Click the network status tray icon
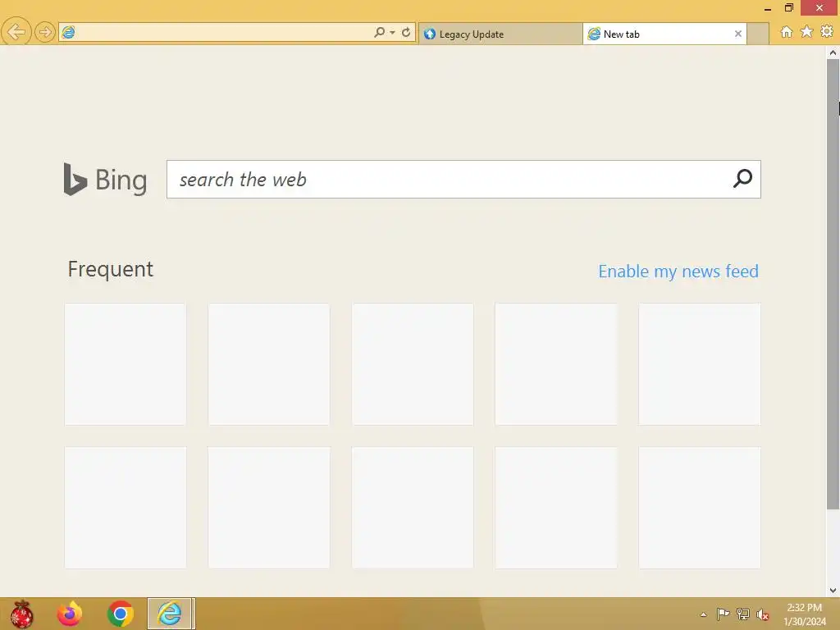 [742, 614]
